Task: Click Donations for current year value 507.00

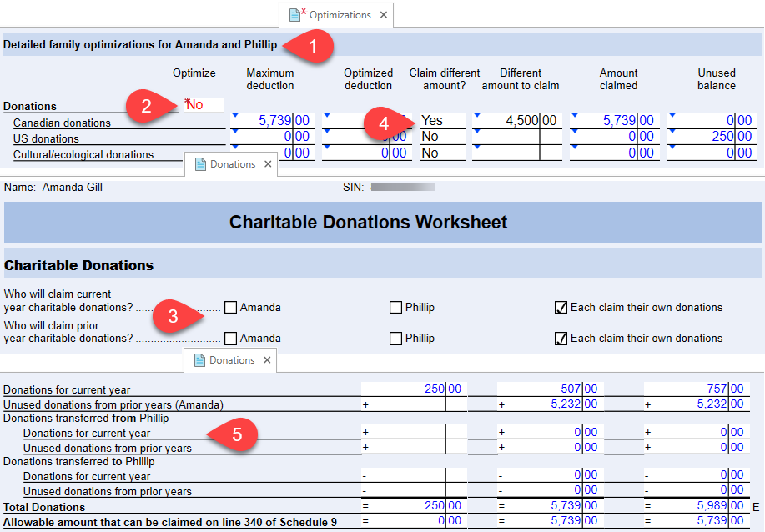Action: pyautogui.click(x=551, y=389)
